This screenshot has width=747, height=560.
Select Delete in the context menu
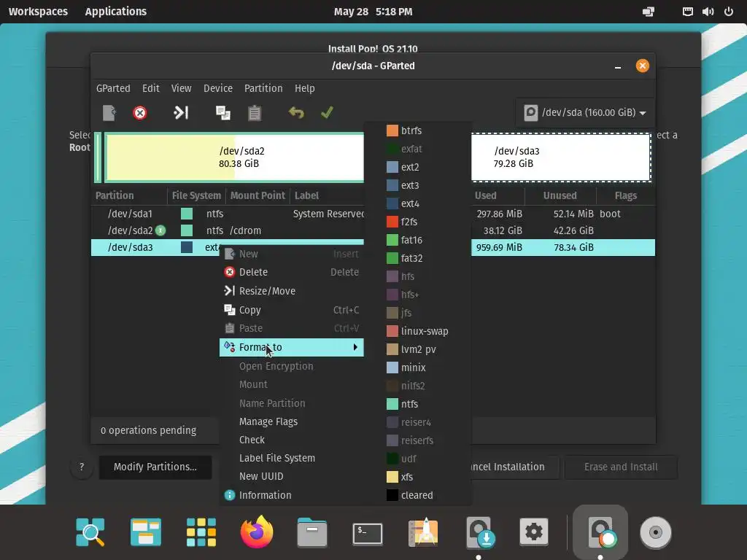click(x=292, y=272)
